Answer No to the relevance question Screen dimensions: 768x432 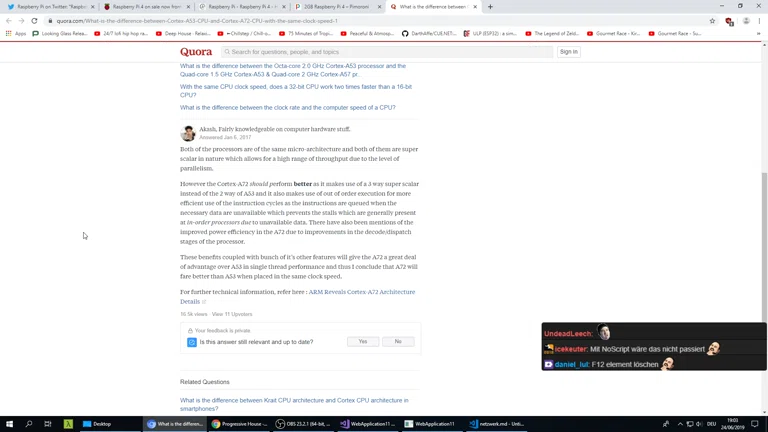tap(398, 342)
